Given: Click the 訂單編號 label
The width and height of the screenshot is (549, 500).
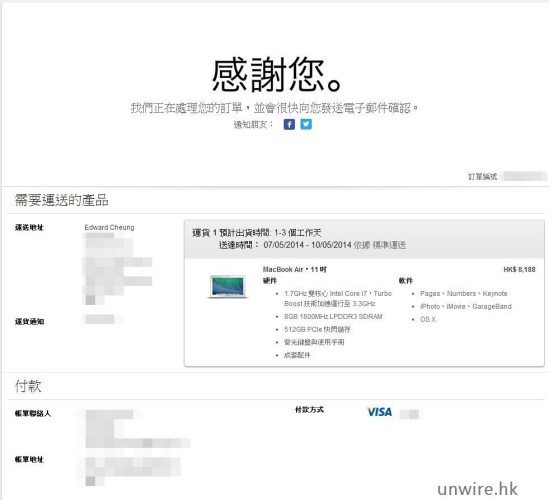Looking at the screenshot, I should [x=484, y=176].
